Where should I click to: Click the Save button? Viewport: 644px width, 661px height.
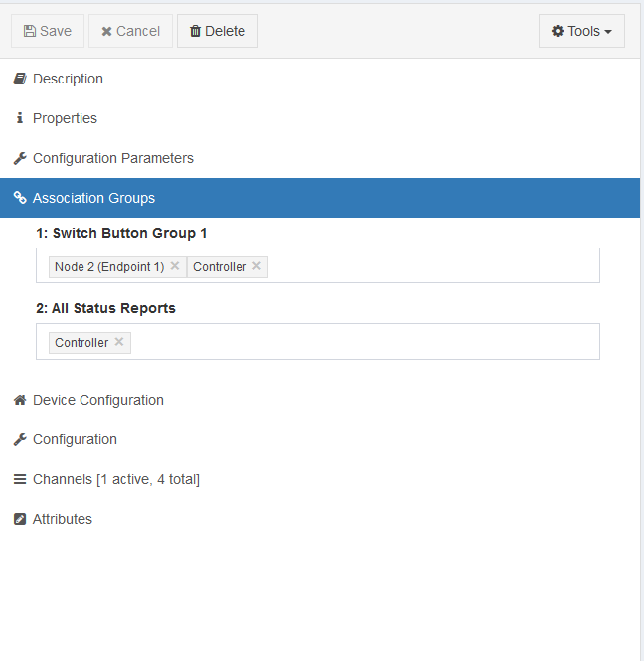tap(48, 31)
